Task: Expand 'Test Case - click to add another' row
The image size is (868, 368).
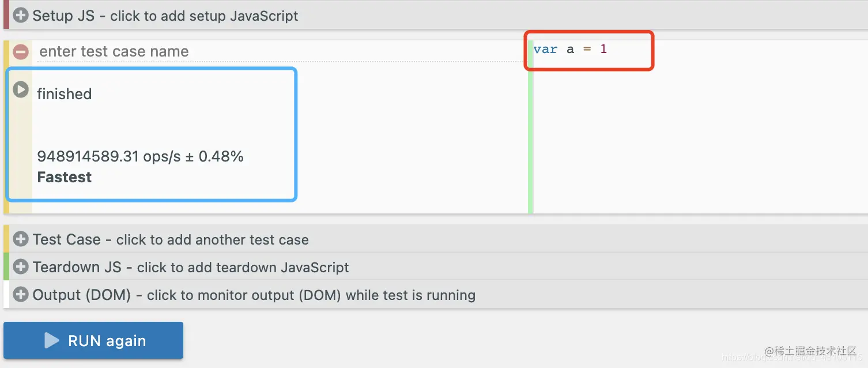Action: click(x=171, y=239)
